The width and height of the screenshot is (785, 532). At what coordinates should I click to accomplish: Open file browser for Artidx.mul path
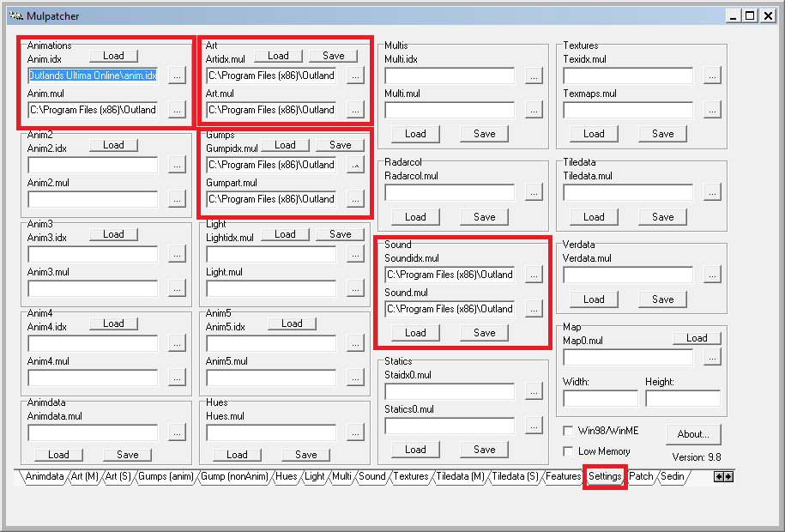point(355,76)
